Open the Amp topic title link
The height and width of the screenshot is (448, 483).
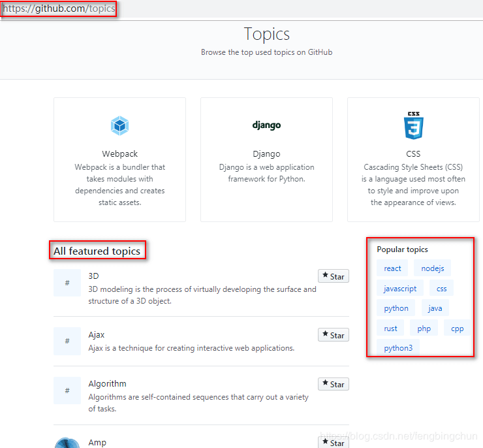97,443
